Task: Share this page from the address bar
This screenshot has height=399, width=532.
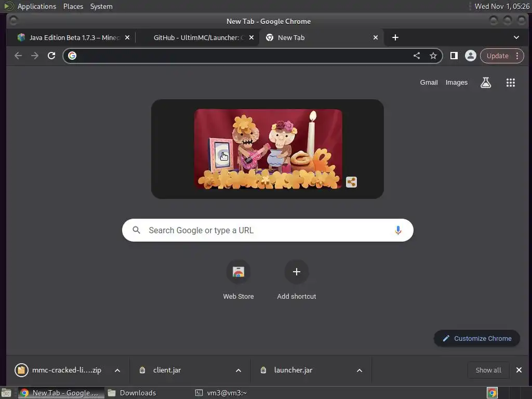Action: (417, 56)
